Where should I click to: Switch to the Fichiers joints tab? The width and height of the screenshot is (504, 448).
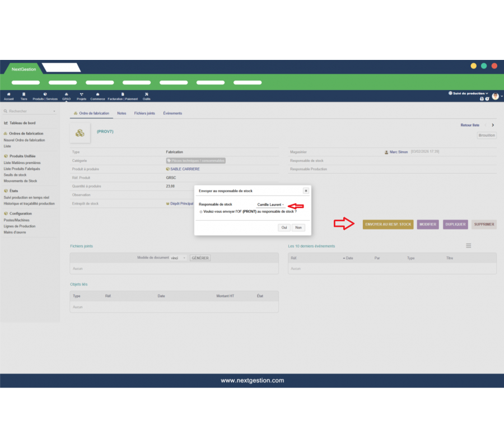[x=144, y=113]
